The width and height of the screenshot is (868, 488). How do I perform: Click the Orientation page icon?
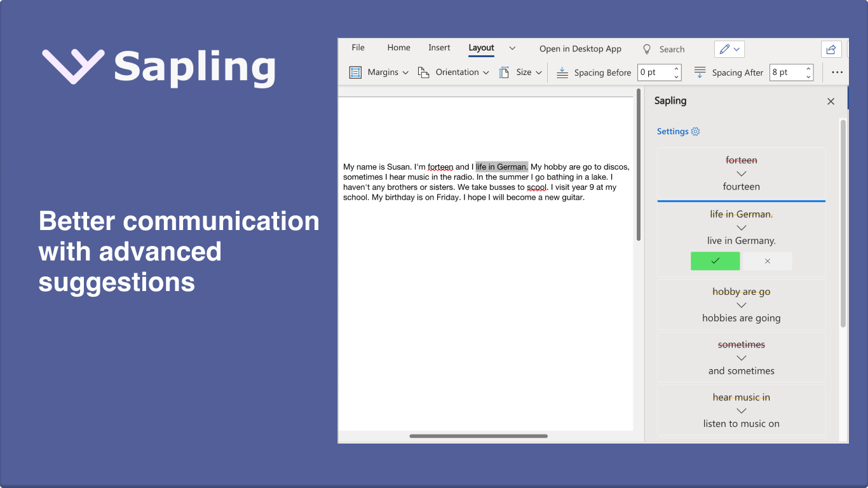[x=423, y=72]
